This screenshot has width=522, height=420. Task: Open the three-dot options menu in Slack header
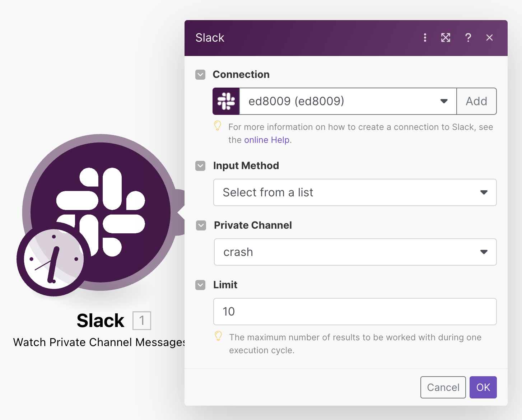click(x=425, y=38)
